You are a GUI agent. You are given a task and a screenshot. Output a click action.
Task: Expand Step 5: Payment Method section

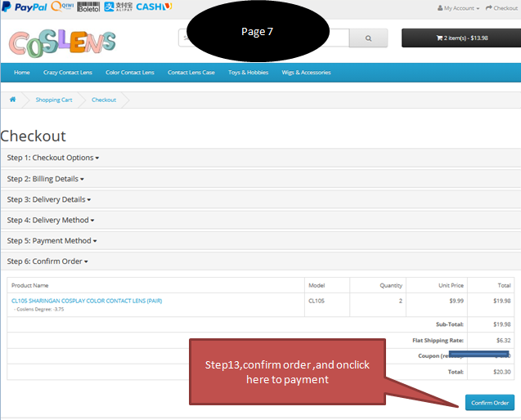point(52,241)
